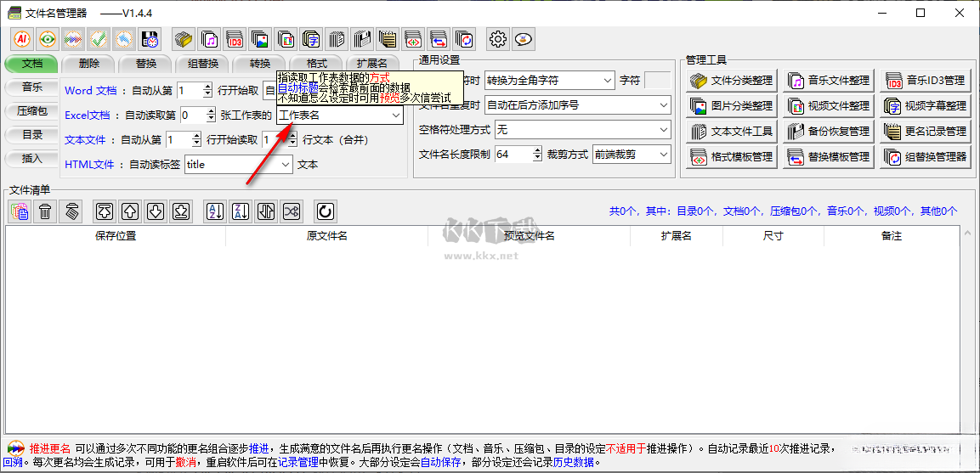Click the broom clear-list icon beside trash
The height and width of the screenshot is (473, 980).
pyautogui.click(x=72, y=211)
